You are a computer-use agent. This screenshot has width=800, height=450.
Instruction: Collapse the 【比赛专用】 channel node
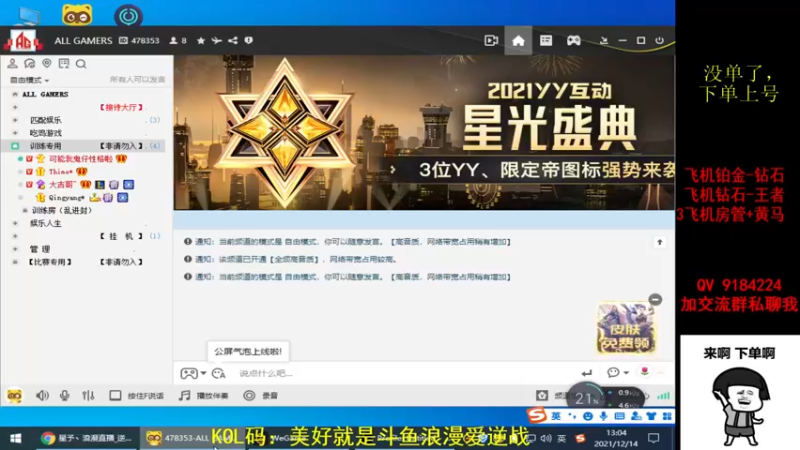[x=15, y=262]
